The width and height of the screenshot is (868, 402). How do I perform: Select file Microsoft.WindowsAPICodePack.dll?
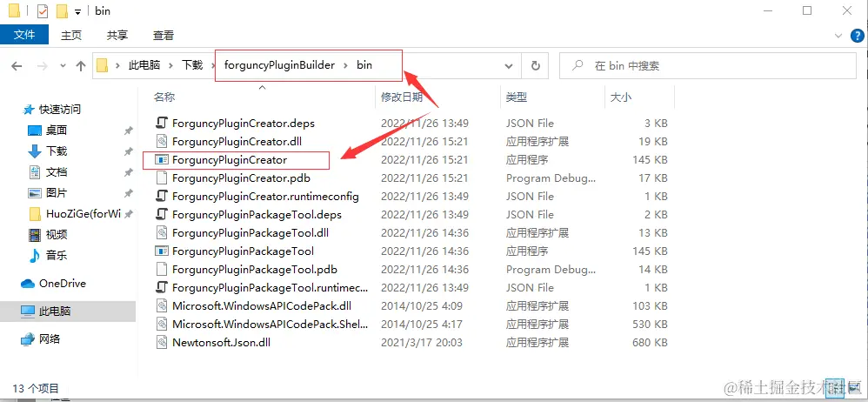262,305
